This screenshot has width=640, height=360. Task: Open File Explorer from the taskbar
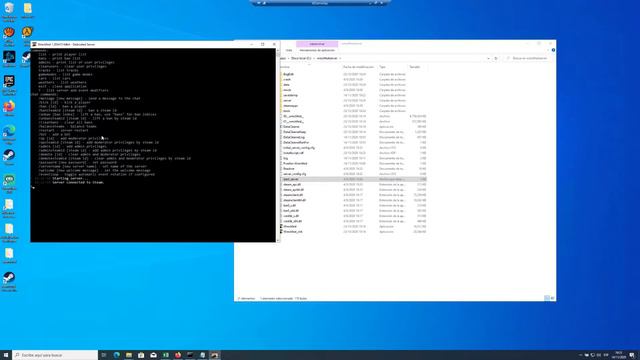(129, 355)
